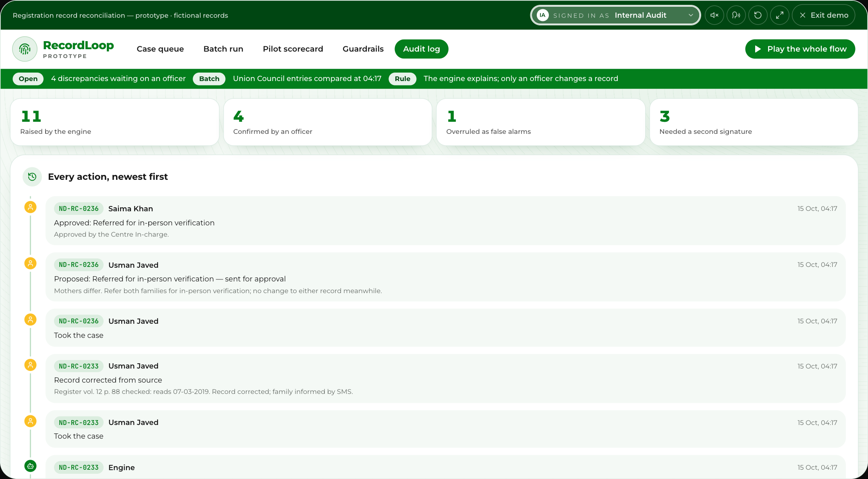Image resolution: width=868 pixels, height=479 pixels.
Task: Click the ND-RC-0236 tag in Saima Khan row
Action: click(79, 208)
